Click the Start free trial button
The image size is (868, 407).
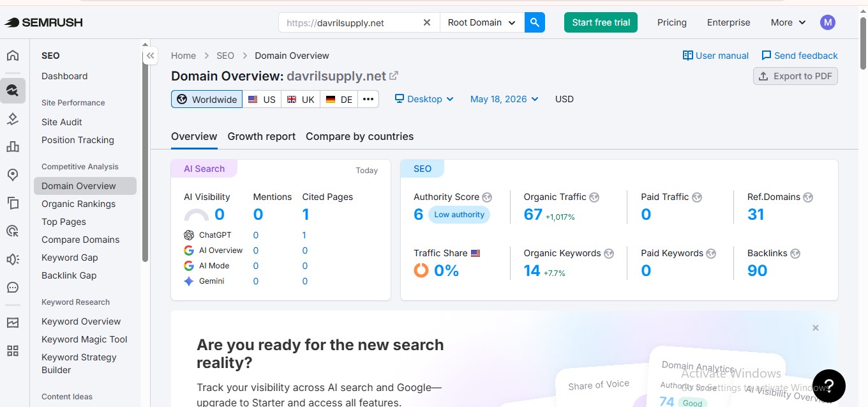601,22
